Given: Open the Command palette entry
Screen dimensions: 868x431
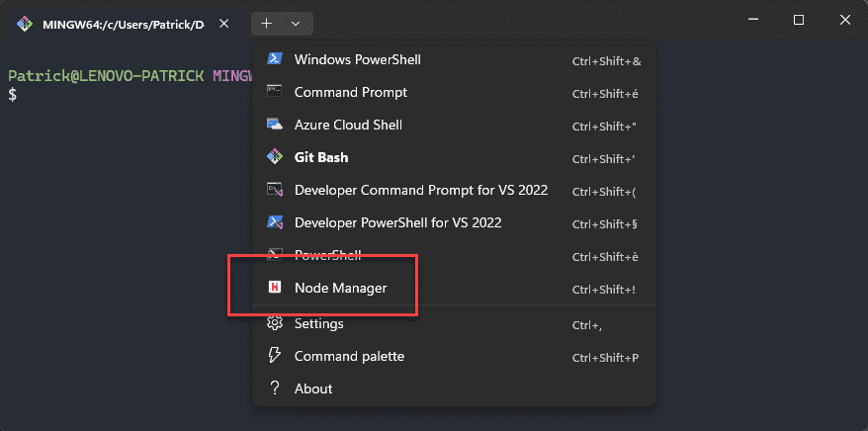Looking at the screenshot, I should (x=454, y=356).
